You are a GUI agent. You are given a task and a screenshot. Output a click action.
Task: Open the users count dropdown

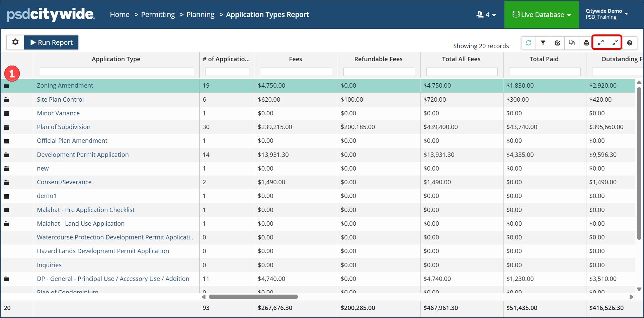[x=486, y=15]
